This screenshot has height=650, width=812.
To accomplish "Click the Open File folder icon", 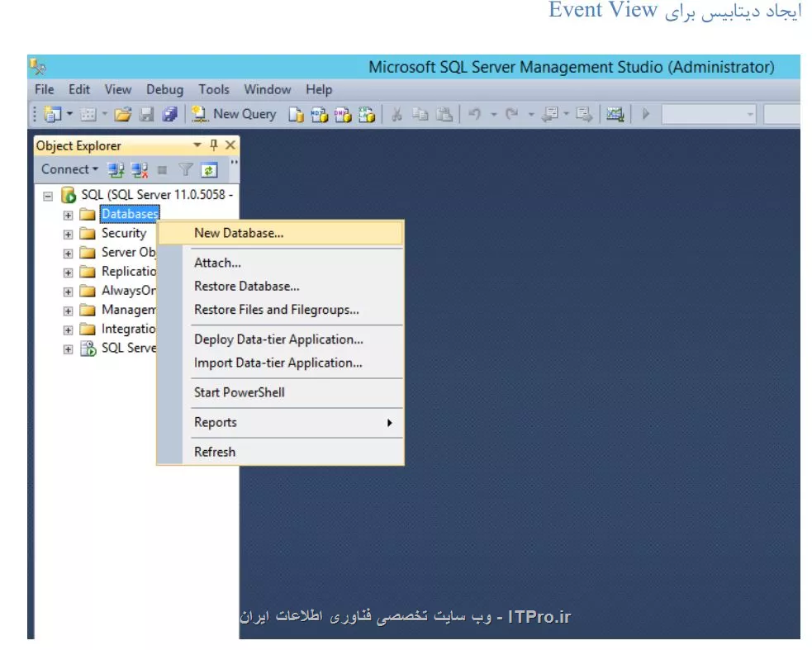I will (123, 114).
